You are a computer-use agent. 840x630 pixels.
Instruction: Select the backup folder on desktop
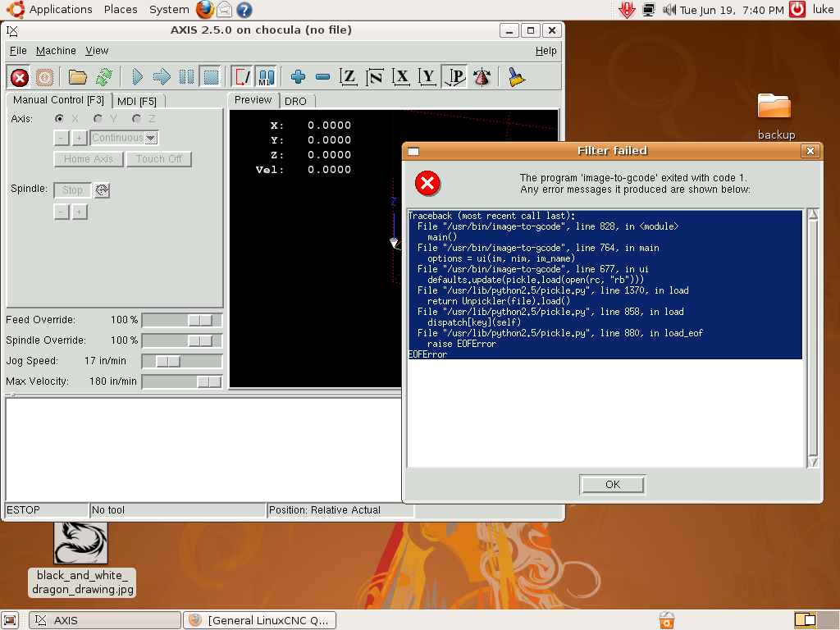tap(776, 116)
